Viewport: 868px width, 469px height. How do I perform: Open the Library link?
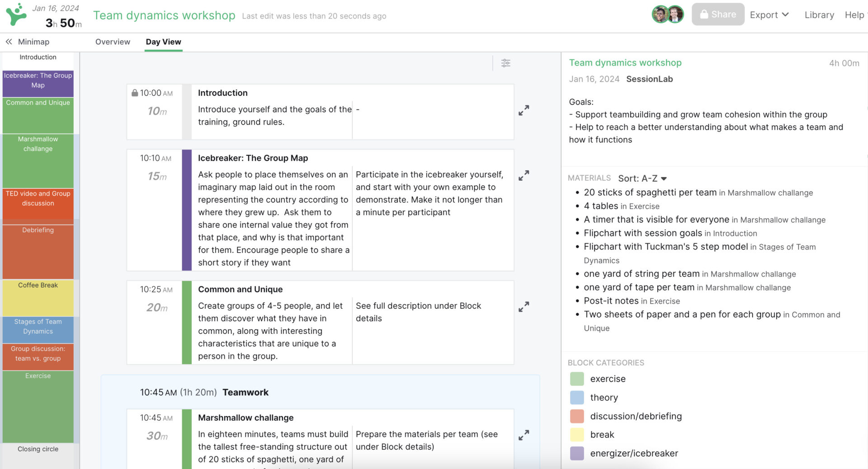point(819,15)
